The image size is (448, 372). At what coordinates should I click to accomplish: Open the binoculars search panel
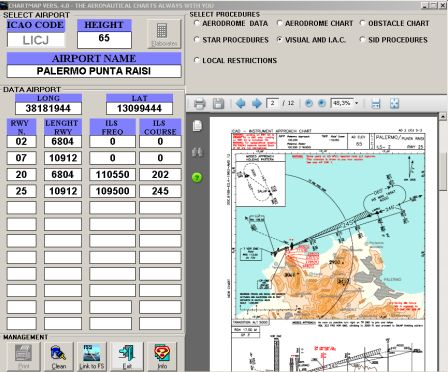197,152
